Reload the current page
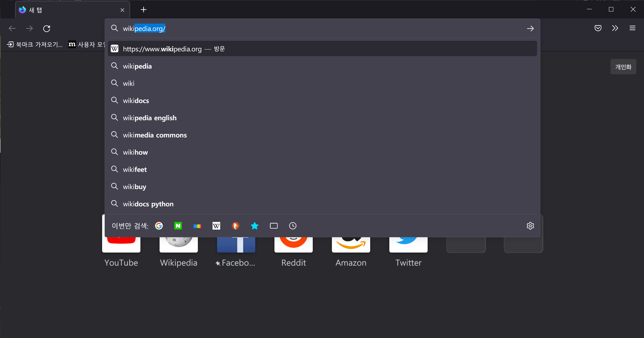Image resolution: width=644 pixels, height=338 pixels. click(x=47, y=28)
